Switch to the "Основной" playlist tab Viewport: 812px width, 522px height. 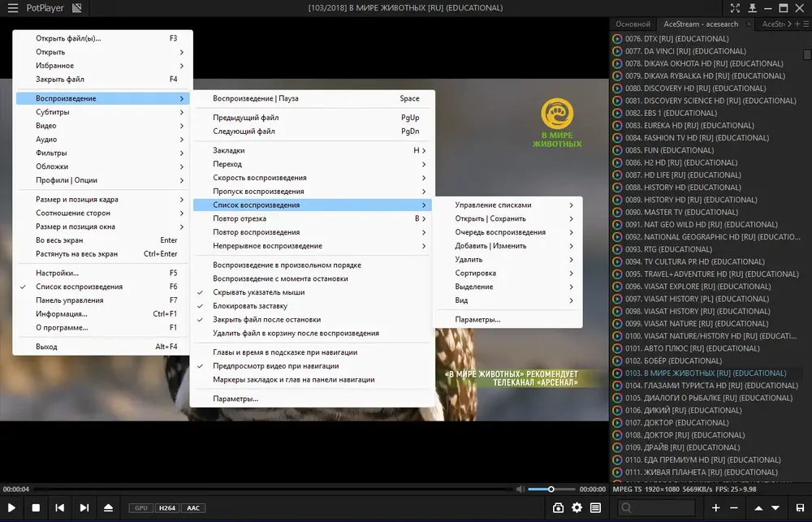point(633,24)
